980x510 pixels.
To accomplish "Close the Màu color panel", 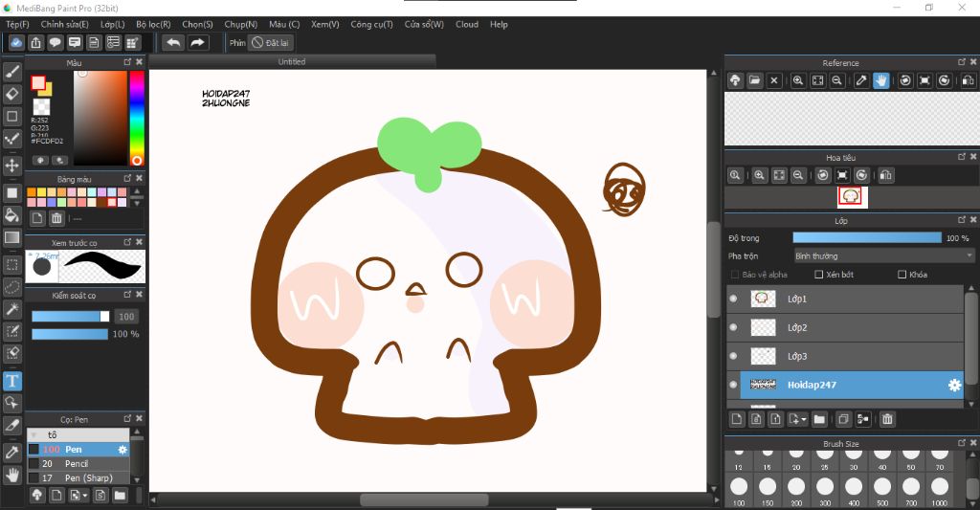I will 140,62.
